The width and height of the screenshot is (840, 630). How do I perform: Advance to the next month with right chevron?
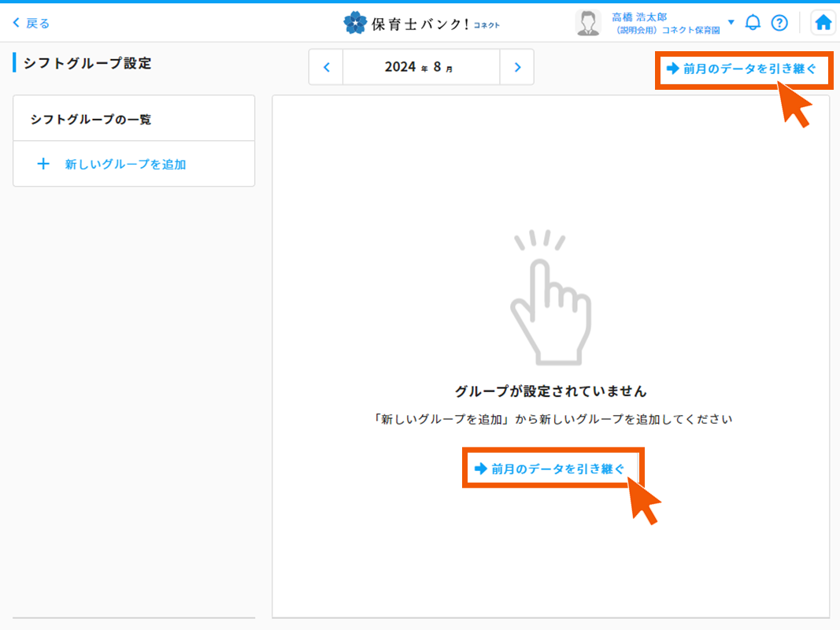coord(517,67)
